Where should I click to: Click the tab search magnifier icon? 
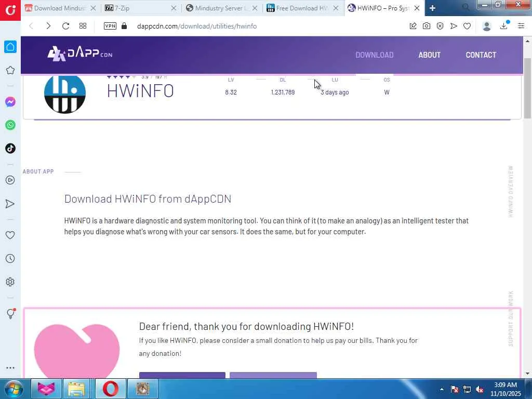point(466,7)
